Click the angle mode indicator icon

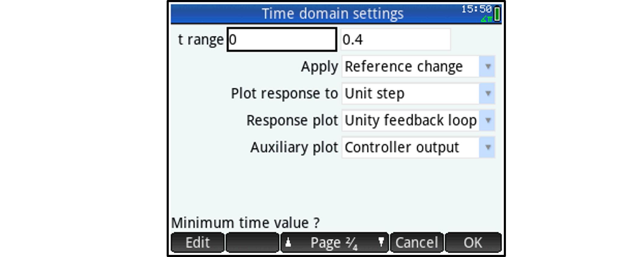point(486,19)
